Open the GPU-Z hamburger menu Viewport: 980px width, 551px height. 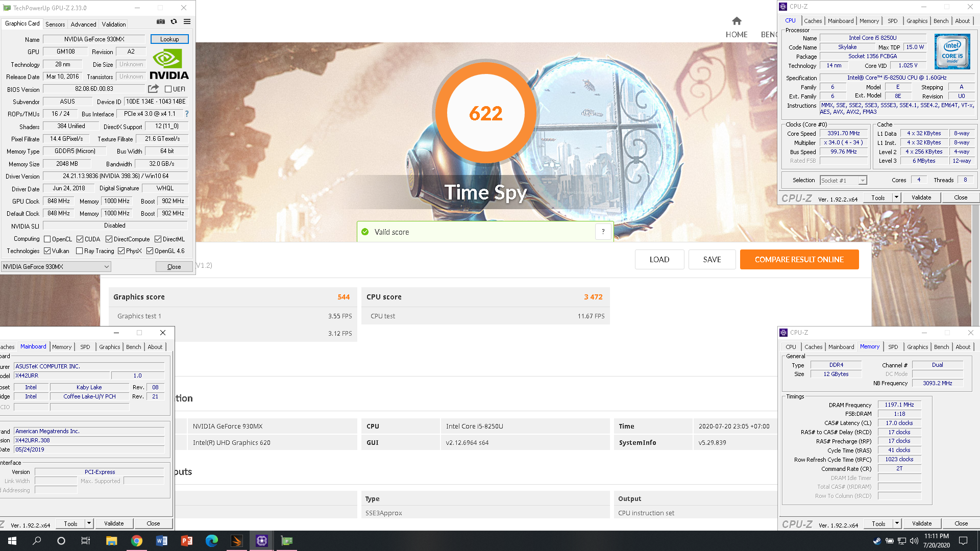pos(187,21)
